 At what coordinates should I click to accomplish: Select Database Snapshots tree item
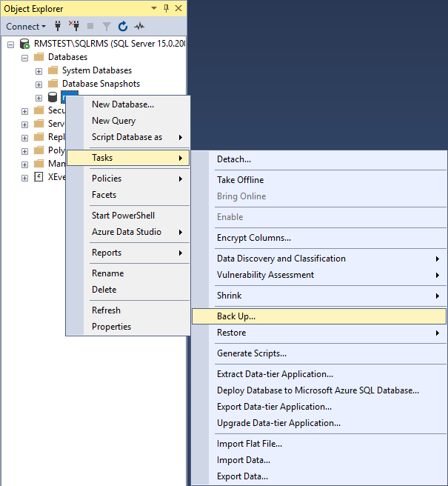coord(101,84)
